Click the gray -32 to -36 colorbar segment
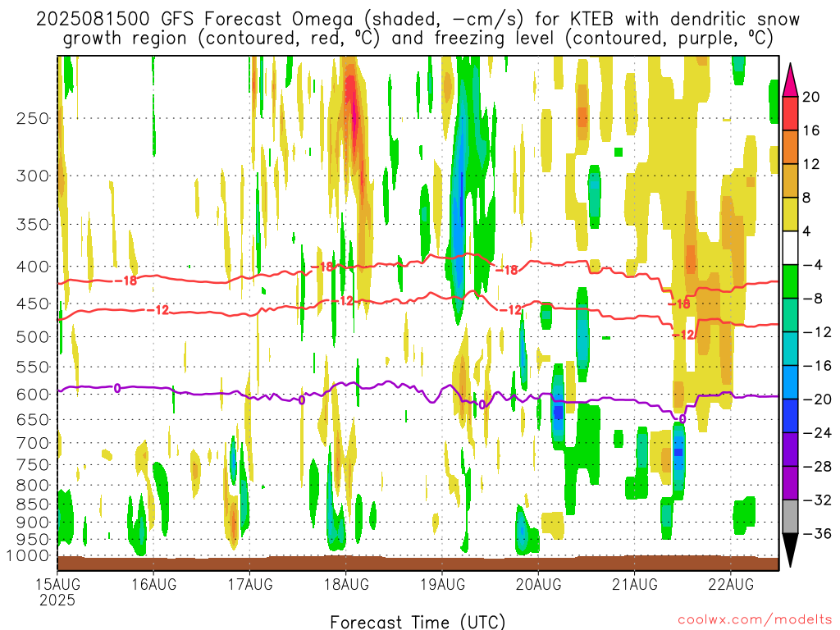This screenshot has width=840, height=630. click(790, 517)
